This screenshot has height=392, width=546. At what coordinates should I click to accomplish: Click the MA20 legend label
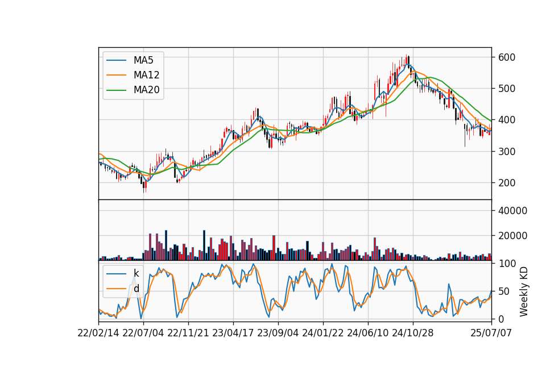(146, 90)
